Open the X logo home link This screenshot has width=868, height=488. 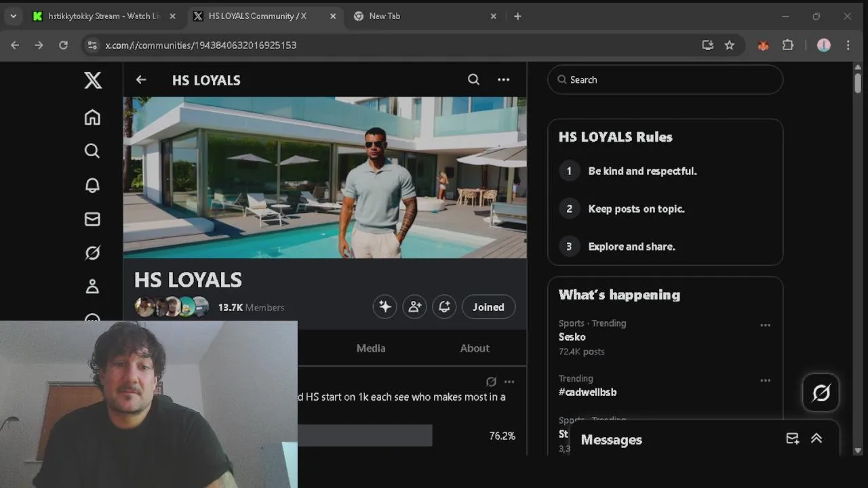click(93, 81)
